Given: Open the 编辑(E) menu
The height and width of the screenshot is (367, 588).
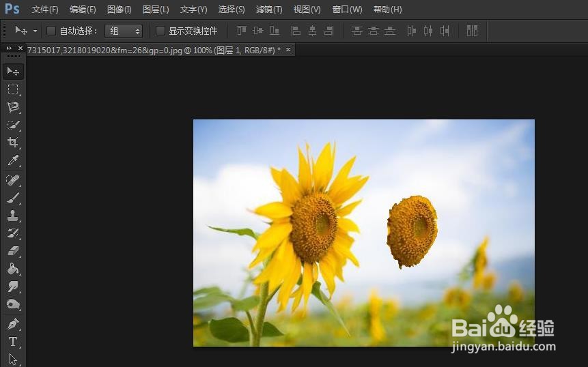Looking at the screenshot, I should coord(83,10).
